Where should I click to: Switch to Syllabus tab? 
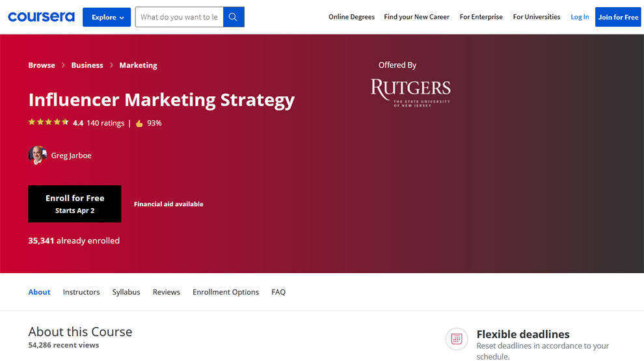[x=126, y=292]
